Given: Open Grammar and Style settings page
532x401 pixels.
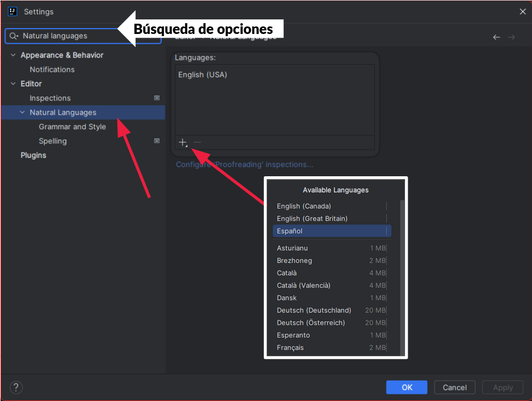Looking at the screenshot, I should click(72, 127).
